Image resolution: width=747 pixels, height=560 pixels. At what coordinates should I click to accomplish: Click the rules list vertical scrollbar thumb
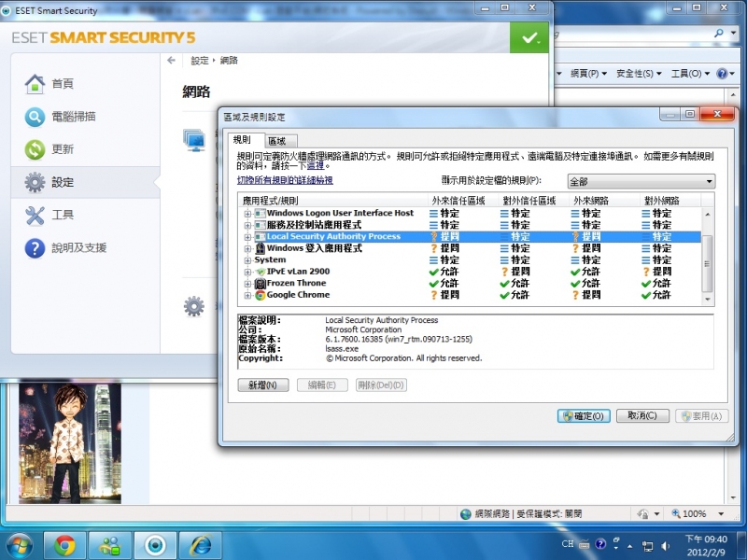(708, 263)
